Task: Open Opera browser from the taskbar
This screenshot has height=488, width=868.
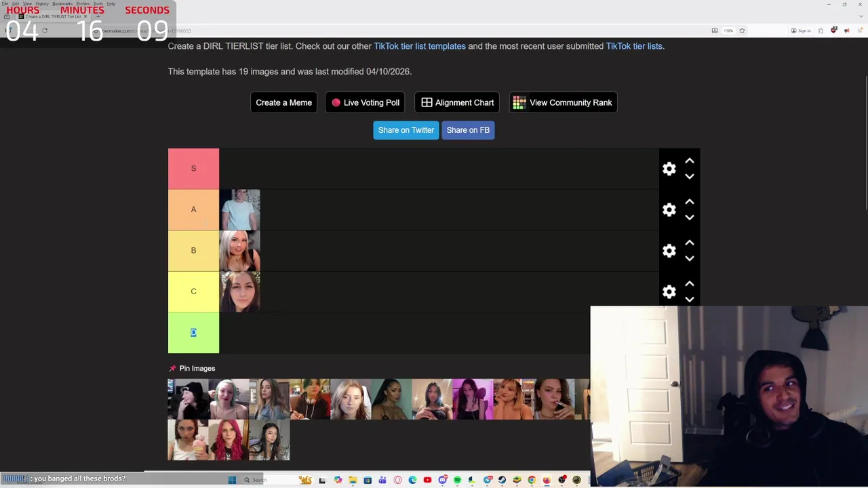Action: coord(397,480)
